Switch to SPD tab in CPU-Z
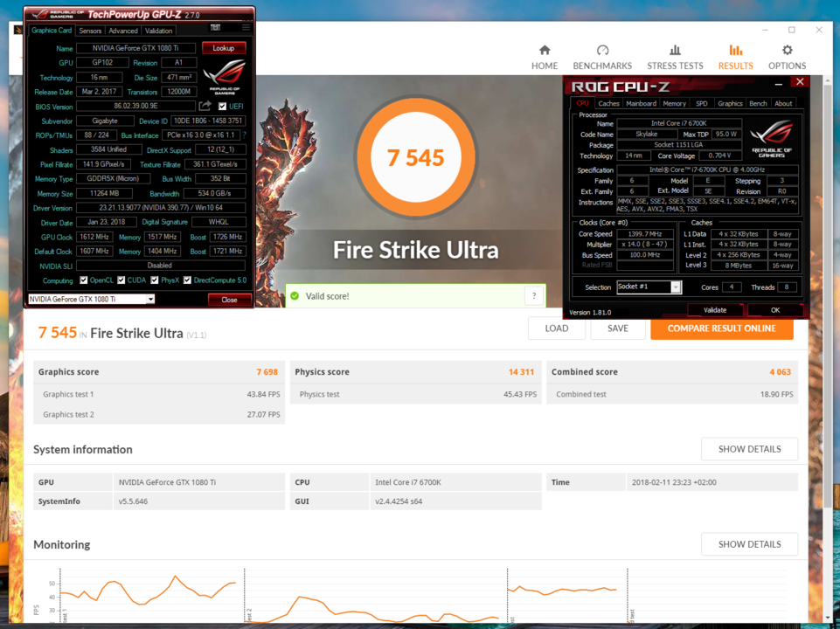The width and height of the screenshot is (840, 629). (702, 104)
